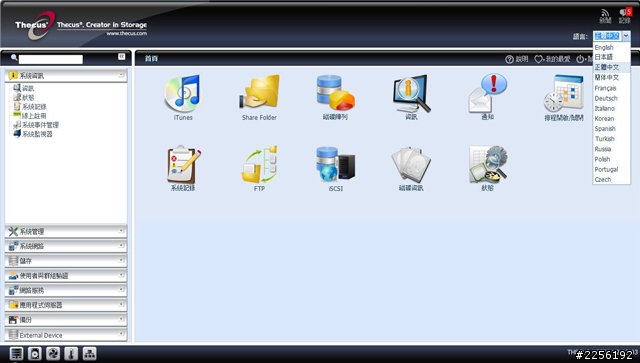
Task: Select Spanish in language list
Action: click(x=611, y=129)
